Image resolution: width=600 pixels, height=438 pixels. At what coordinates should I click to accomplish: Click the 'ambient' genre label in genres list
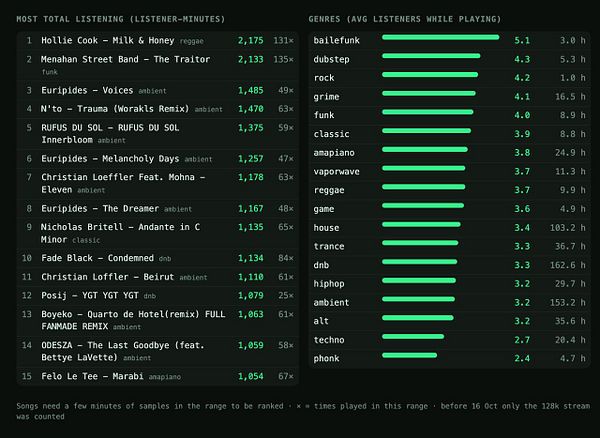point(331,303)
